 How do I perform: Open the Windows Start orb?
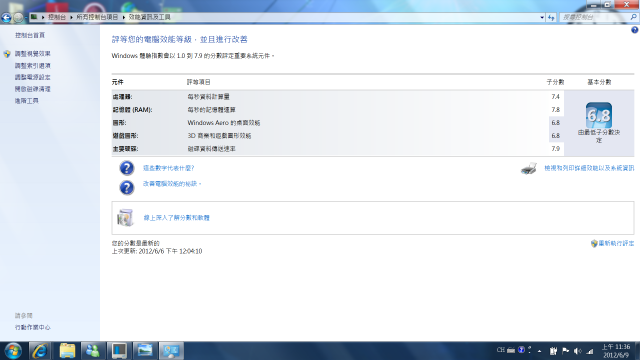[13, 351]
